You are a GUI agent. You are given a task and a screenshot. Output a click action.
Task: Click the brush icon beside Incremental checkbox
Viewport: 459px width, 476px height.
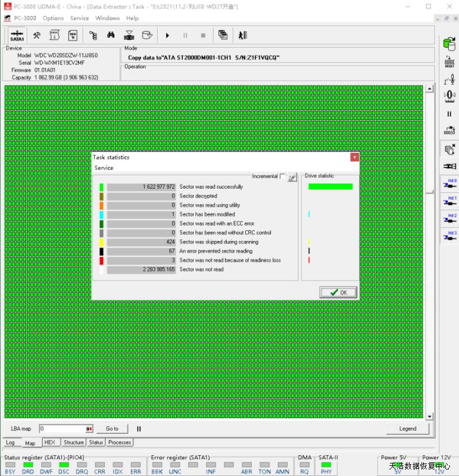pyautogui.click(x=292, y=177)
